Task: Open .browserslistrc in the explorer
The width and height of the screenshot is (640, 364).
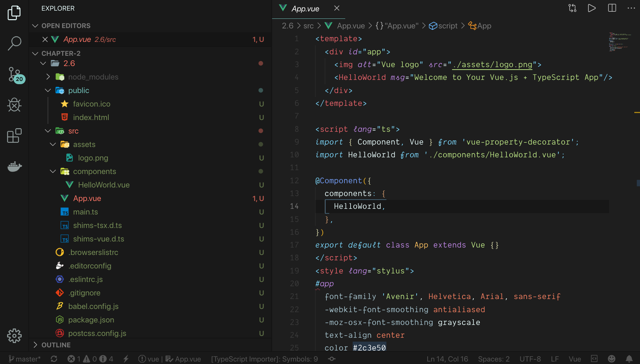Action: point(93,252)
